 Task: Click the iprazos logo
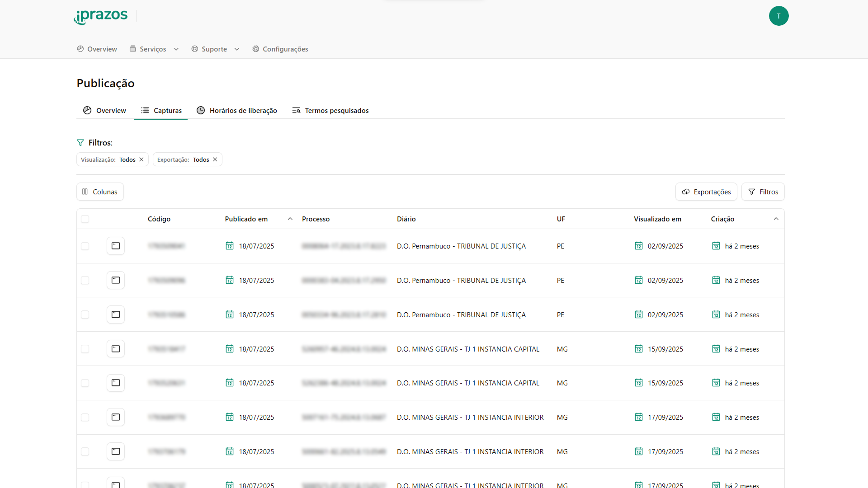[101, 17]
